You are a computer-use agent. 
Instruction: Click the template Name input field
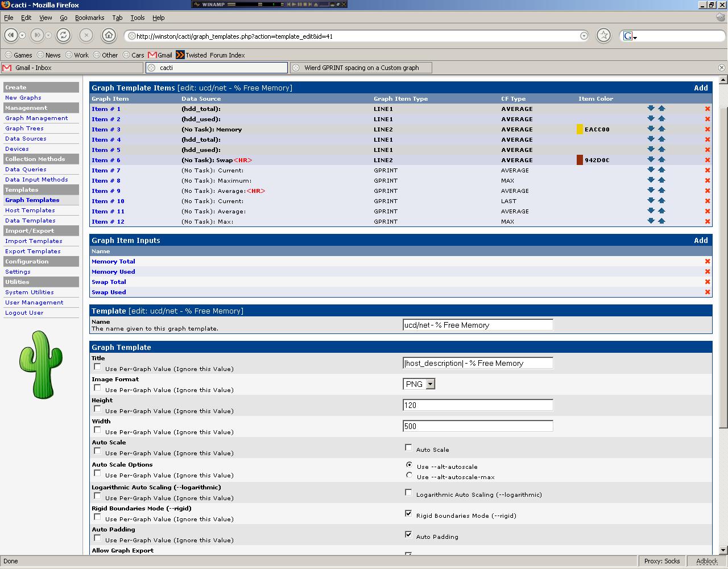coord(478,325)
